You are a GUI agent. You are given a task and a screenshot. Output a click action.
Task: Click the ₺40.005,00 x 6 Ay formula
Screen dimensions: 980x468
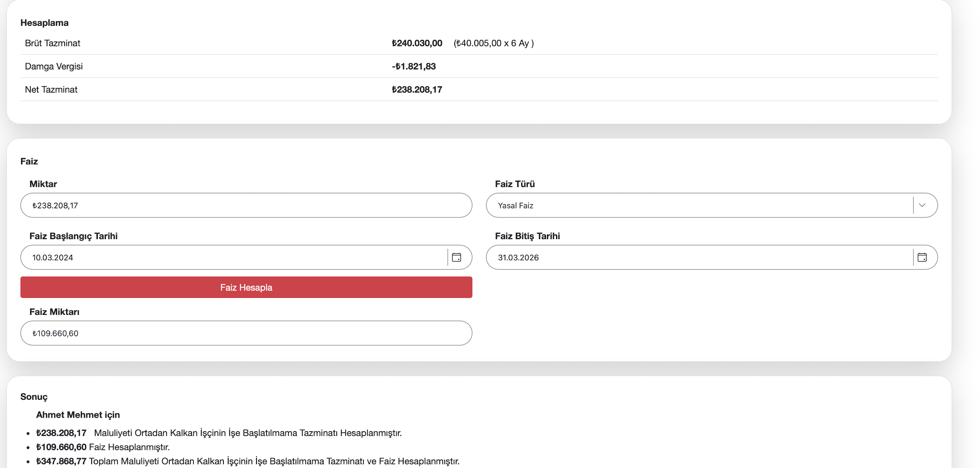(x=493, y=43)
